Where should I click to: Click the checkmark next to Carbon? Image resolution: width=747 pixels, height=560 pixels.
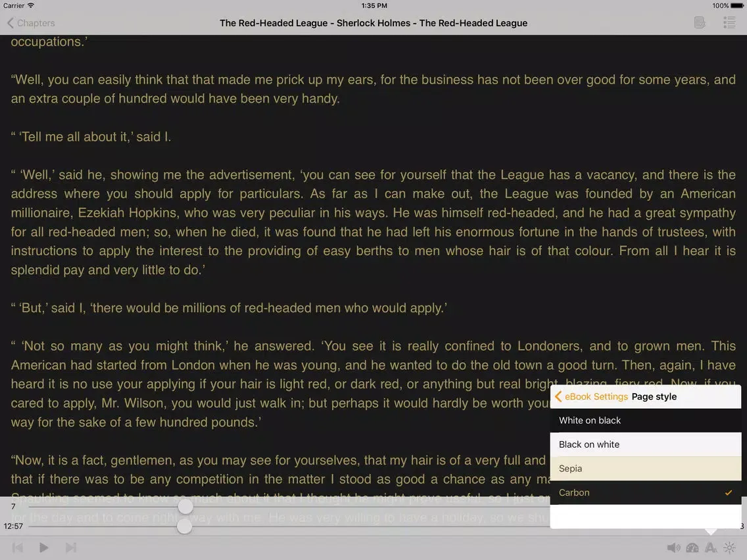pyautogui.click(x=729, y=492)
